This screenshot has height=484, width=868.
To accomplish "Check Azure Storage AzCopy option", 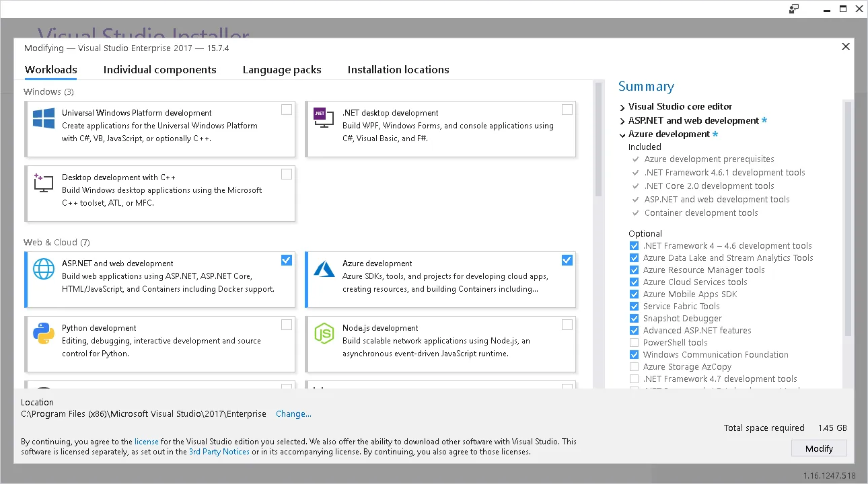I will pyautogui.click(x=634, y=367).
